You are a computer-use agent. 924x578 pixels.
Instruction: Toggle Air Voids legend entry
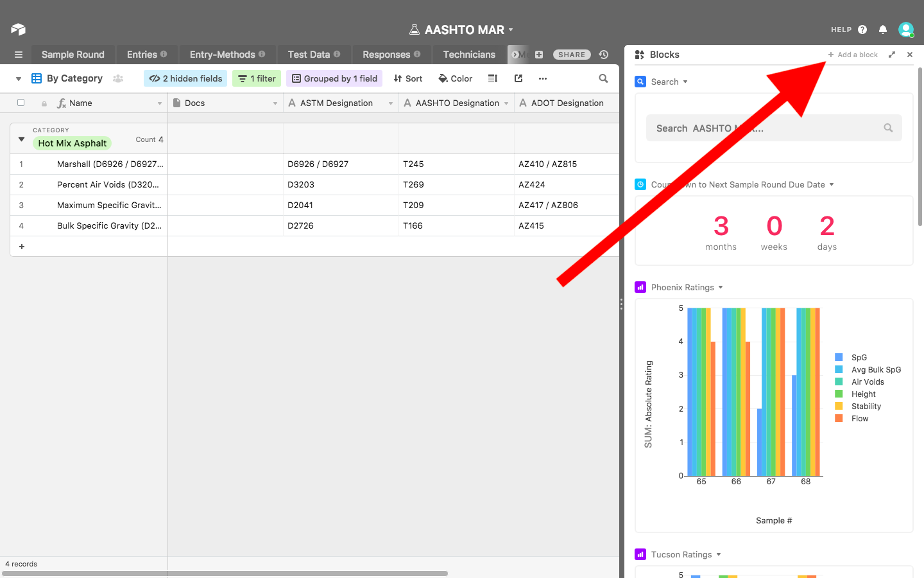859,382
